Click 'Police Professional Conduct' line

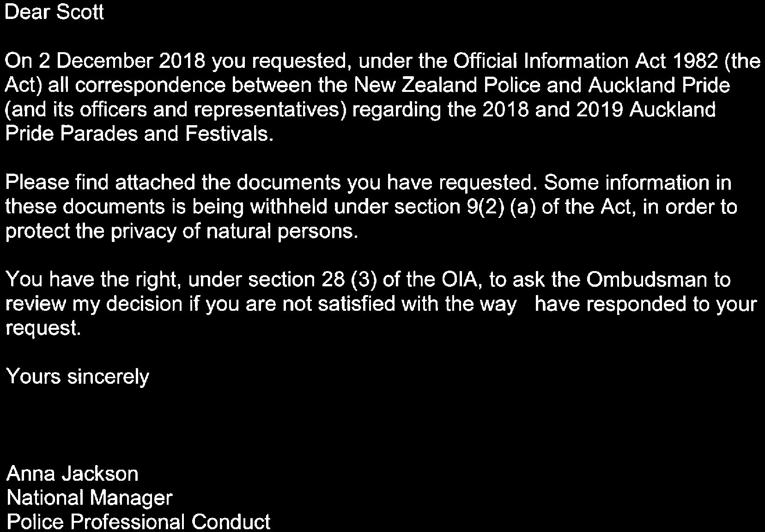138,522
